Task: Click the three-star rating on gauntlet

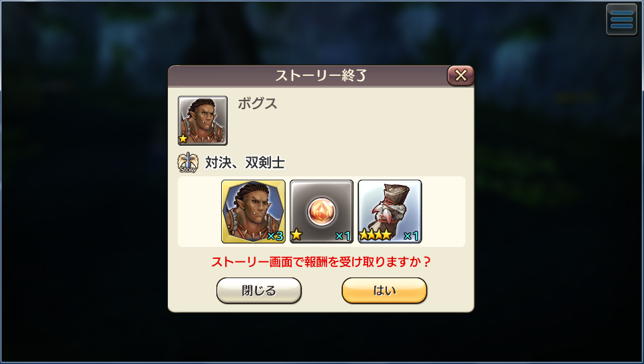Action: tap(376, 235)
